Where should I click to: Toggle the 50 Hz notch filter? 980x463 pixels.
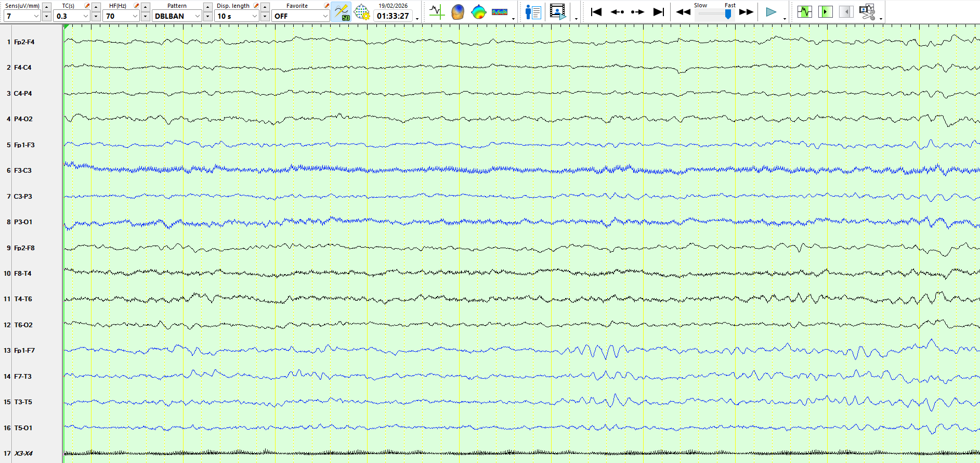[341, 12]
